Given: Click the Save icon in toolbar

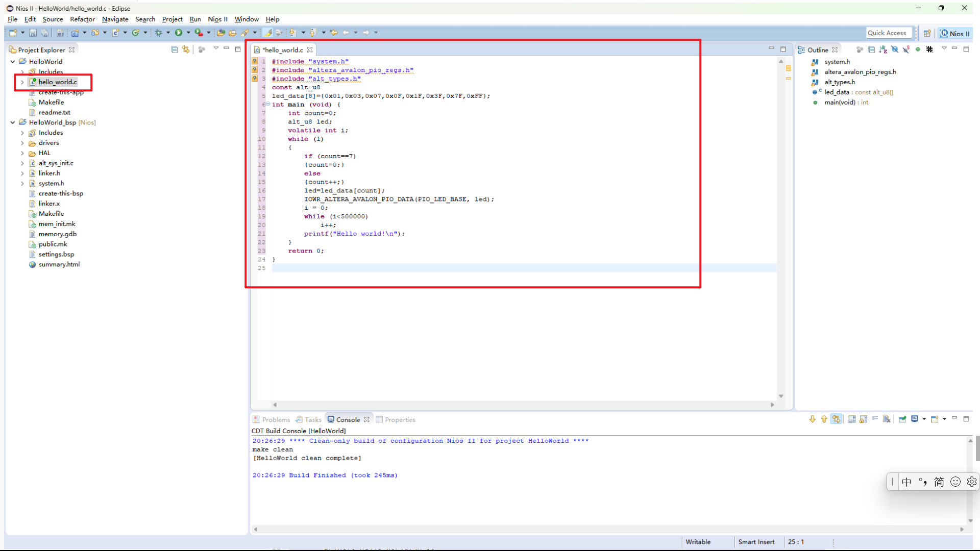Looking at the screenshot, I should [33, 33].
